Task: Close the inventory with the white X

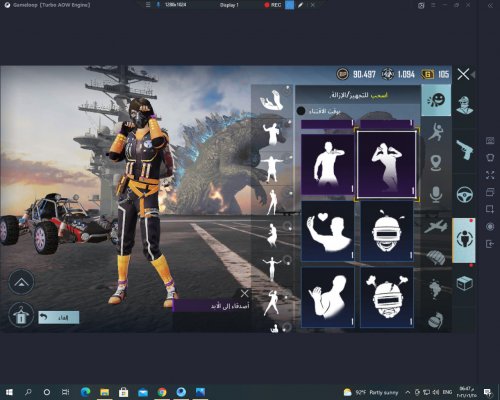Action: click(463, 74)
